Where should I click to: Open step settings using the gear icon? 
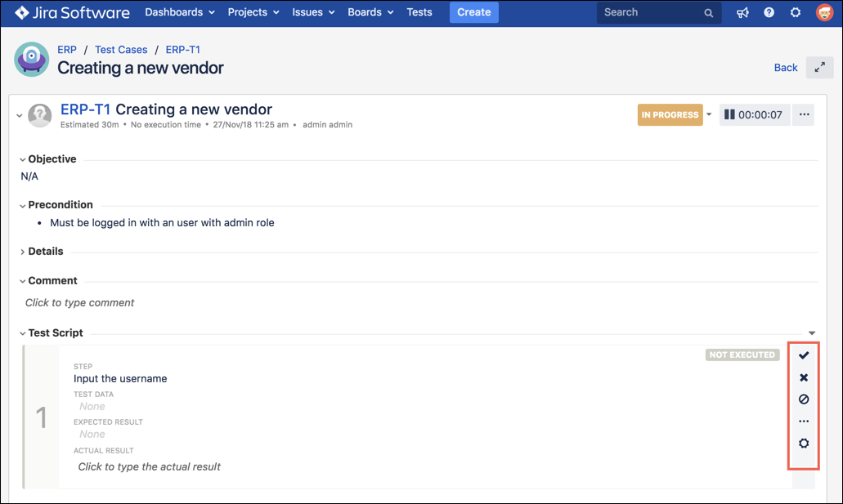point(803,443)
